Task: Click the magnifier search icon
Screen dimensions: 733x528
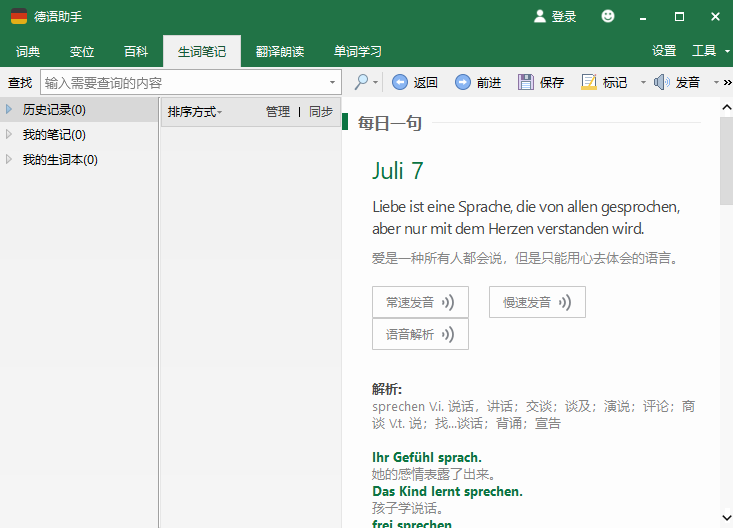Action: [360, 82]
